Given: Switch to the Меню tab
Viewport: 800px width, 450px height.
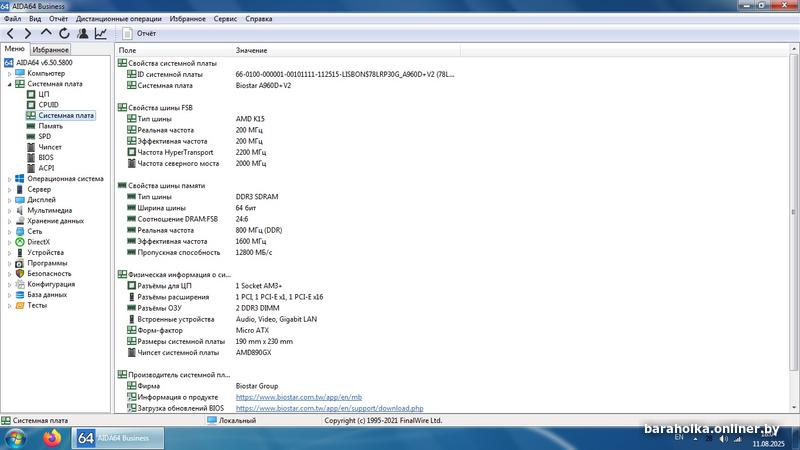Looking at the screenshot, I should (x=14, y=49).
